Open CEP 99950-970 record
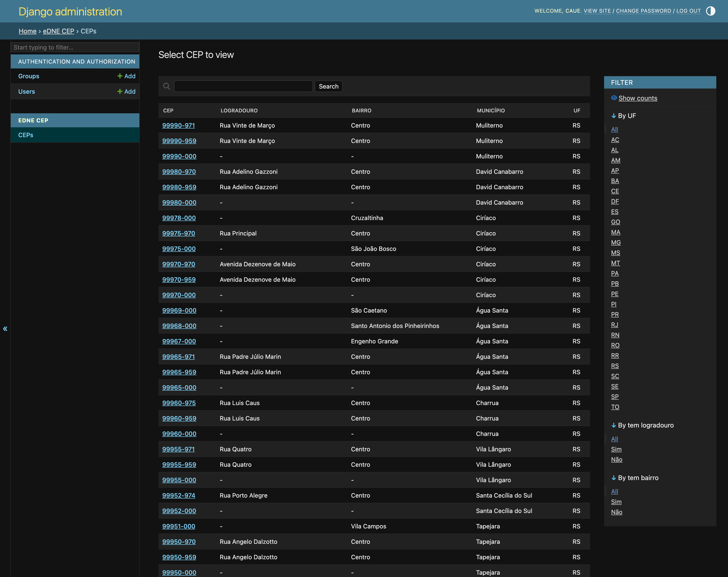The image size is (728, 577). pos(179,542)
